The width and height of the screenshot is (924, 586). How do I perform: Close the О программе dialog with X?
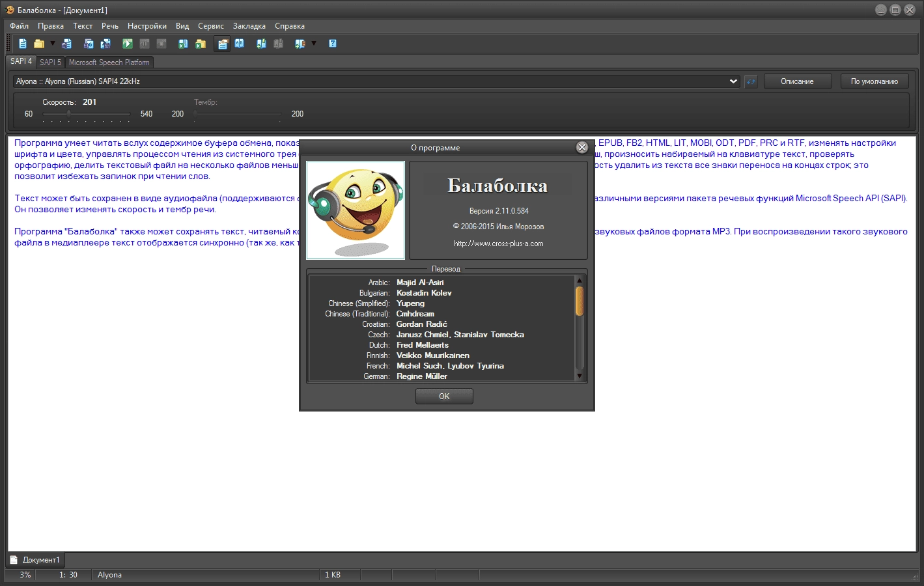(x=582, y=148)
